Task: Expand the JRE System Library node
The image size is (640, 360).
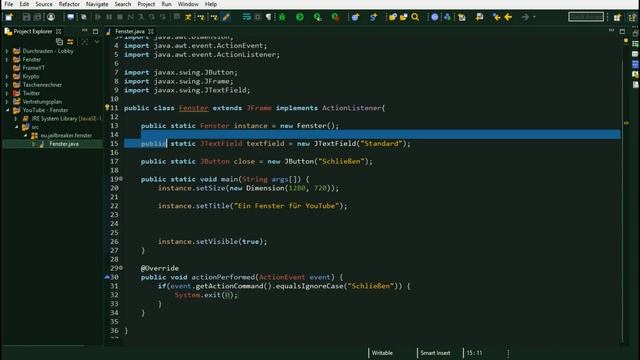Action: 16,118
